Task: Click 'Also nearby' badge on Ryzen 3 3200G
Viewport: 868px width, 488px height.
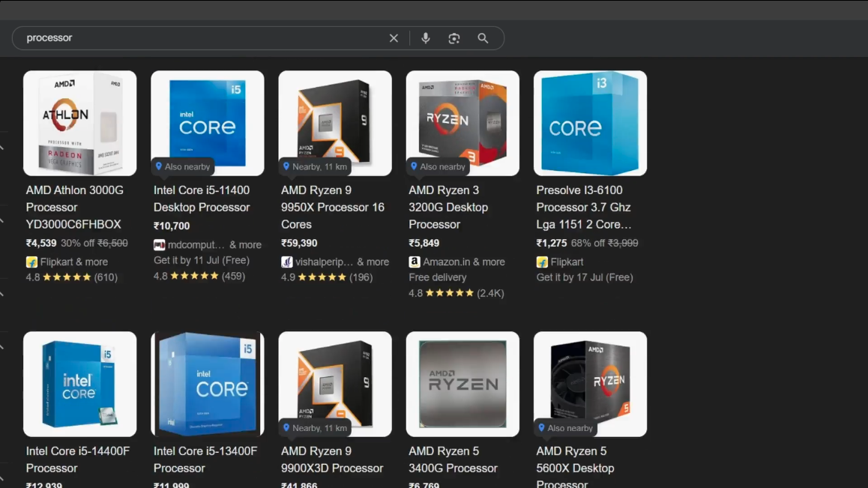Action: 438,166
